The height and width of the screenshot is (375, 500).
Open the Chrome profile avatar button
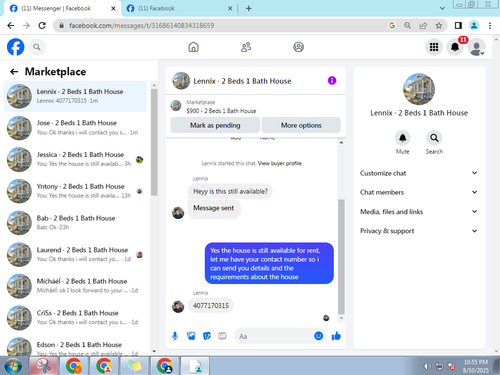tap(474, 25)
